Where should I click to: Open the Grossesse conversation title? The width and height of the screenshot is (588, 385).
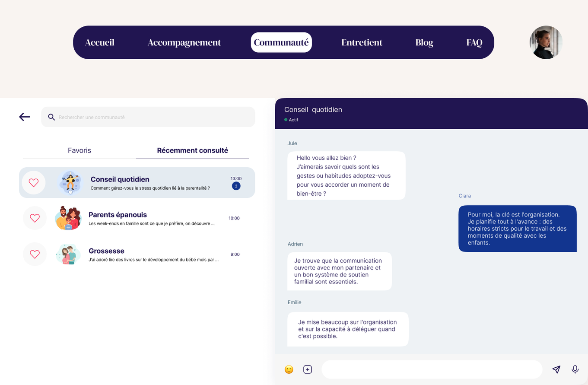click(x=107, y=251)
